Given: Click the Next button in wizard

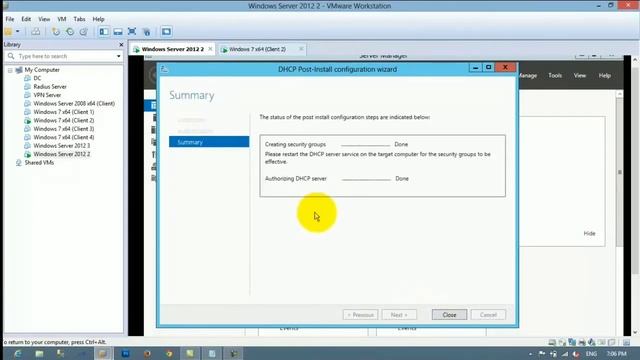Looking at the screenshot, I should 399,315.
